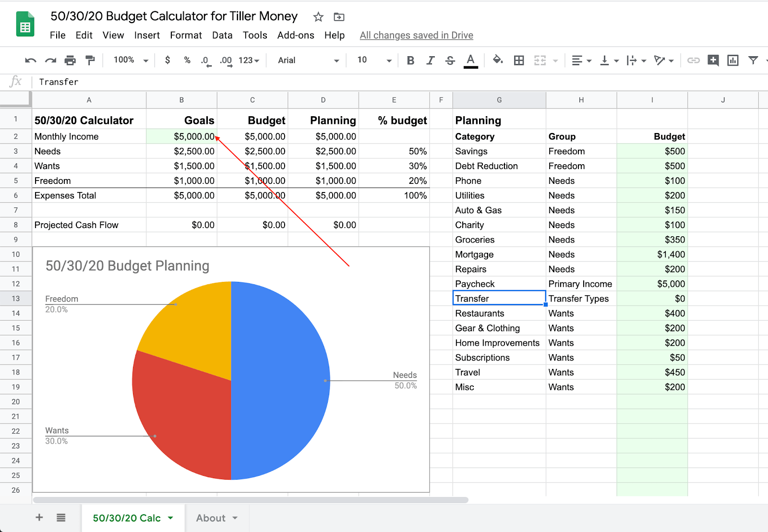Open About tab dropdown arrow

pyautogui.click(x=235, y=518)
